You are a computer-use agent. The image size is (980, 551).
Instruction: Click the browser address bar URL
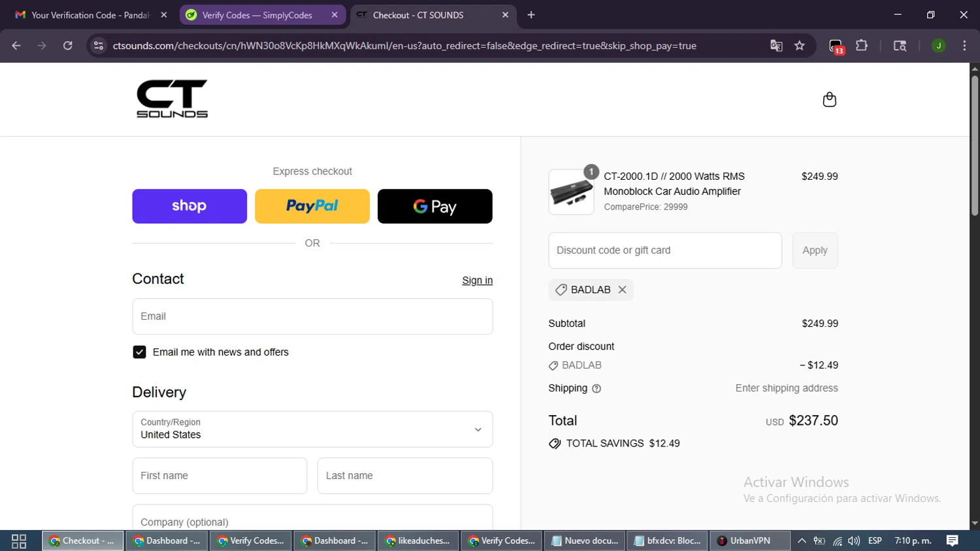(404, 46)
